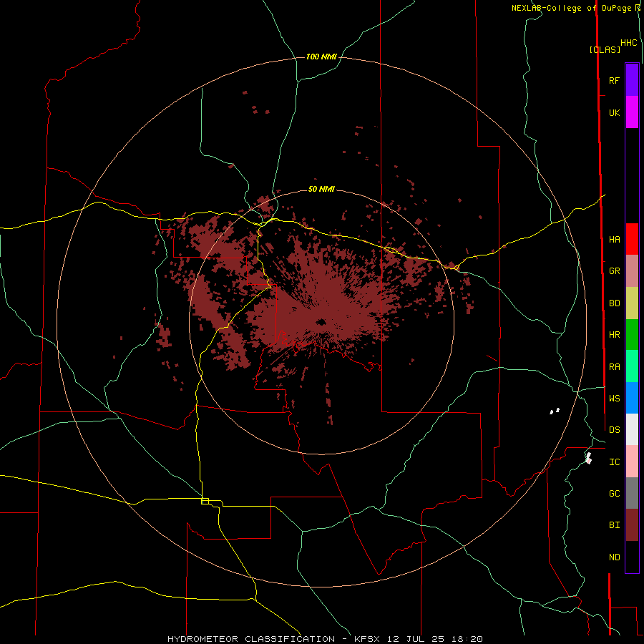Click the BI legend label

pos(614,525)
